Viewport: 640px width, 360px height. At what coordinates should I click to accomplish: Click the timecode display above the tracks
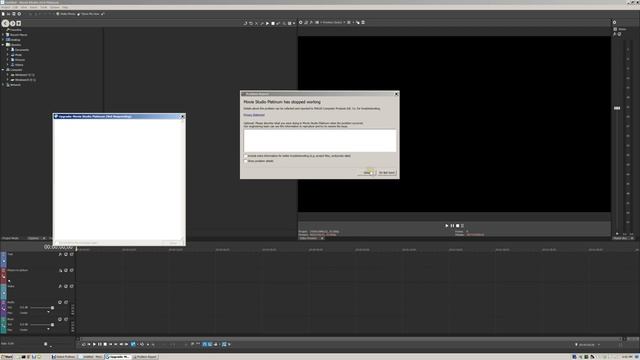pos(58,247)
